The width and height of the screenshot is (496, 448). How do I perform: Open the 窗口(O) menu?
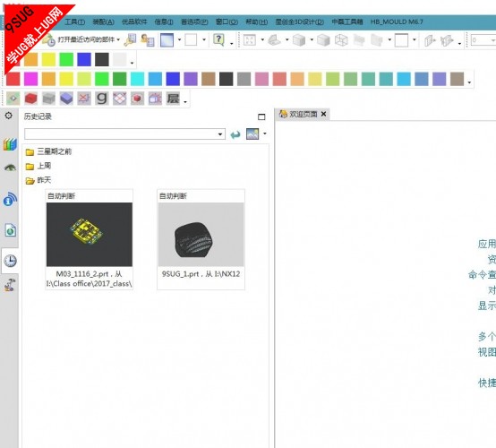227,22
